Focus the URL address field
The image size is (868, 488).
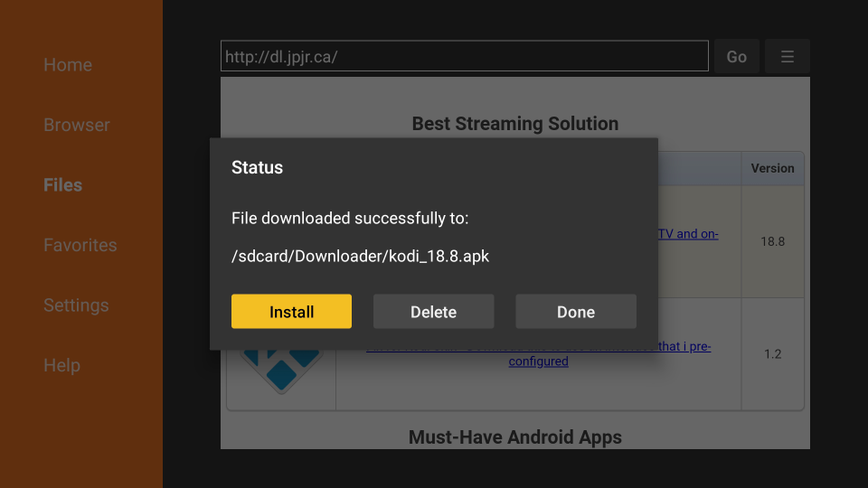pyautogui.click(x=464, y=56)
